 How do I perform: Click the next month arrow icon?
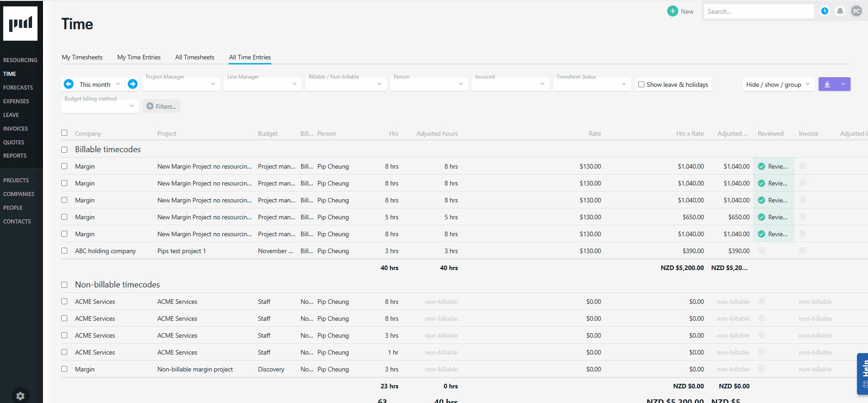click(133, 84)
